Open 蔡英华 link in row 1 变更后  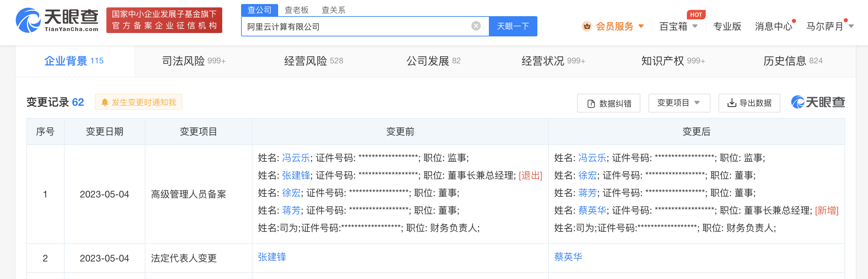click(592, 211)
